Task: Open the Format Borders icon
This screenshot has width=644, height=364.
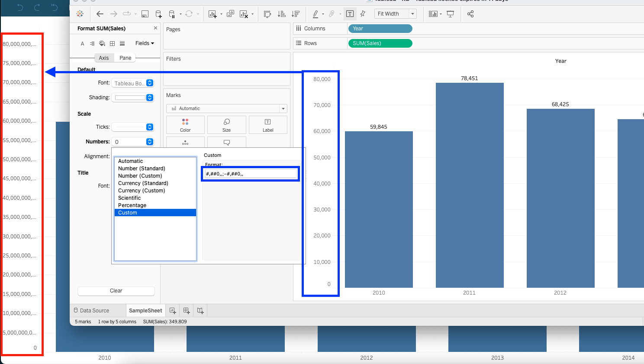Action: [112, 43]
